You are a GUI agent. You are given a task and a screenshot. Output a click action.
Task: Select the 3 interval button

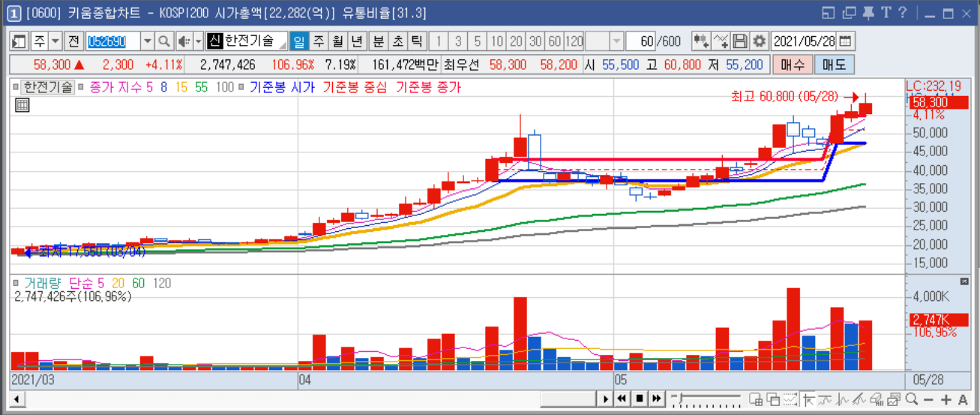[x=458, y=41]
